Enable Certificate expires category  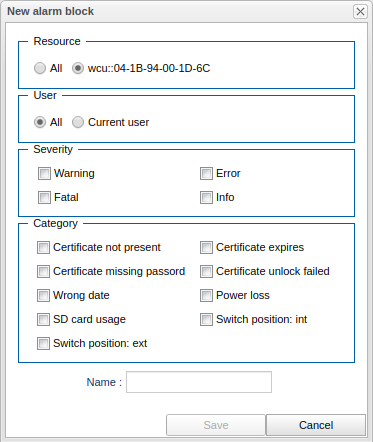point(206,248)
